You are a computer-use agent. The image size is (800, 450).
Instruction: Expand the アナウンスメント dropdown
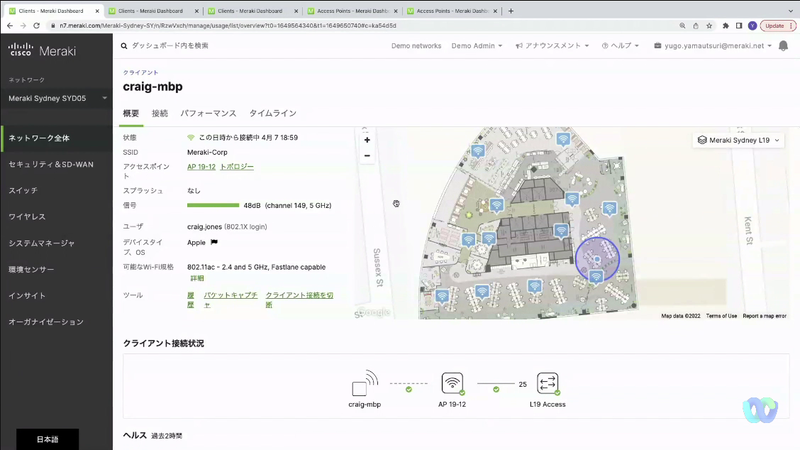coord(552,46)
